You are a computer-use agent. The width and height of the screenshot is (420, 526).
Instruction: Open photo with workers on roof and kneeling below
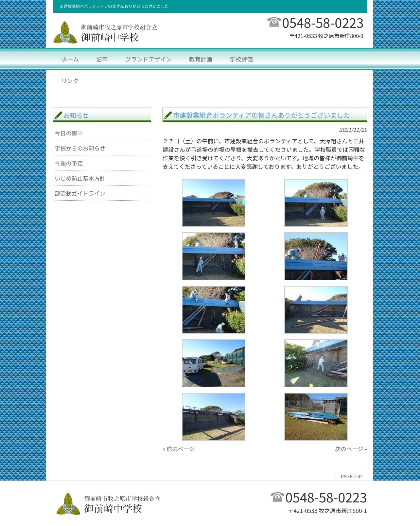click(214, 310)
